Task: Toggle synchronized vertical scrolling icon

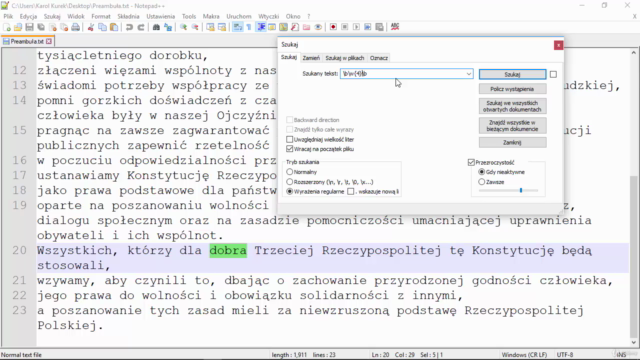Action: click(210, 27)
